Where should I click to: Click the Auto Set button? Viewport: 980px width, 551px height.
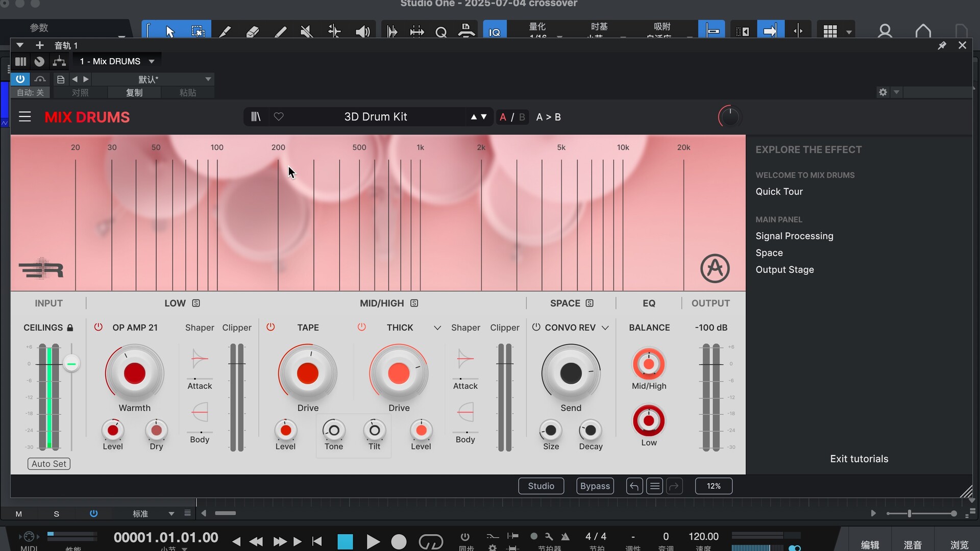(x=49, y=464)
